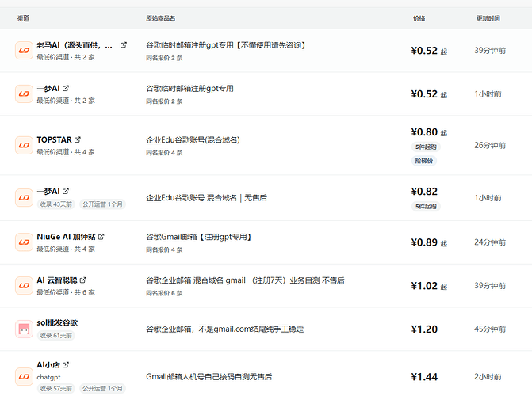Viewport: 532px width, 396px height.
Task: Click the 5件起购 tag under ¥0.80
Action: click(426, 147)
